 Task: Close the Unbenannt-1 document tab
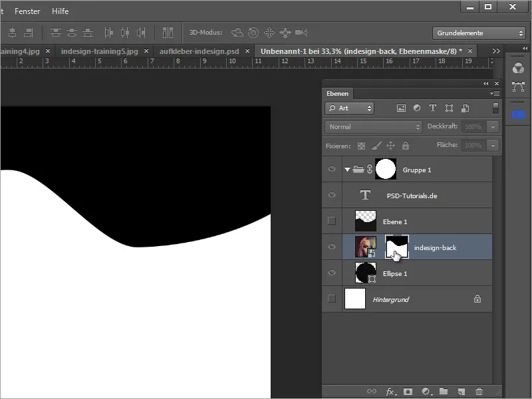(470, 51)
